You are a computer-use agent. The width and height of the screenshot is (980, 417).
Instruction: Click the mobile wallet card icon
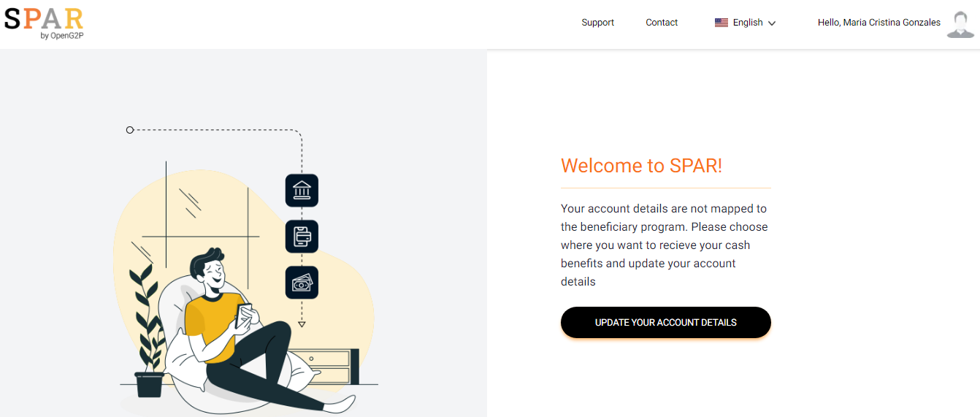[x=302, y=237]
